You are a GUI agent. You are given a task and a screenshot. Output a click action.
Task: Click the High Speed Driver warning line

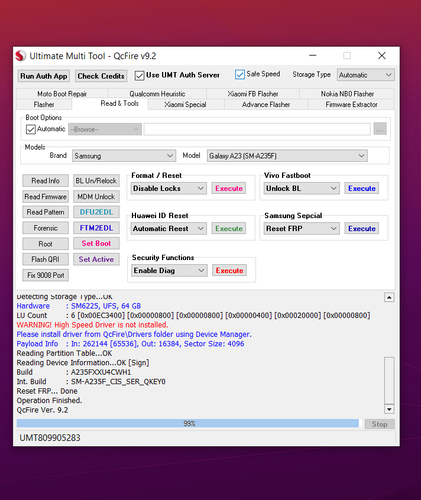point(92,325)
